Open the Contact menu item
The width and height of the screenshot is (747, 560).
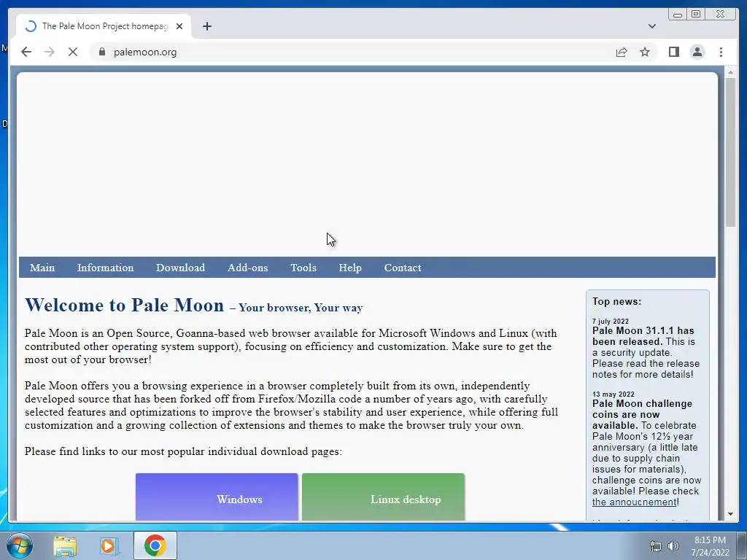click(403, 268)
